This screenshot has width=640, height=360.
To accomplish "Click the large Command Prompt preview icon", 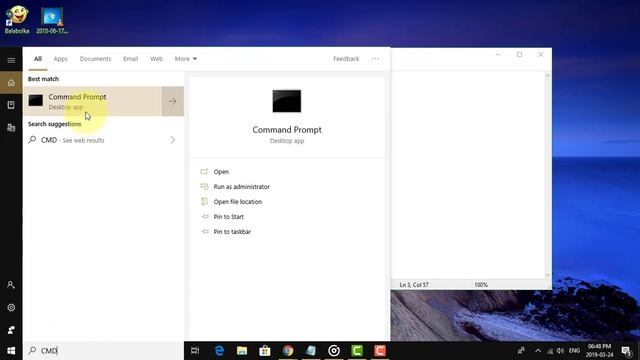I will (x=287, y=101).
